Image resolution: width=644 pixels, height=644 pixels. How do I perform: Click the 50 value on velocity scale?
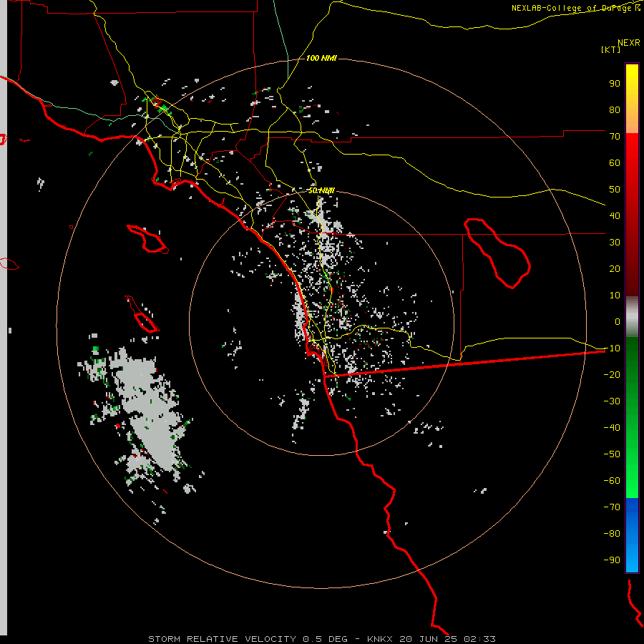[x=615, y=190]
